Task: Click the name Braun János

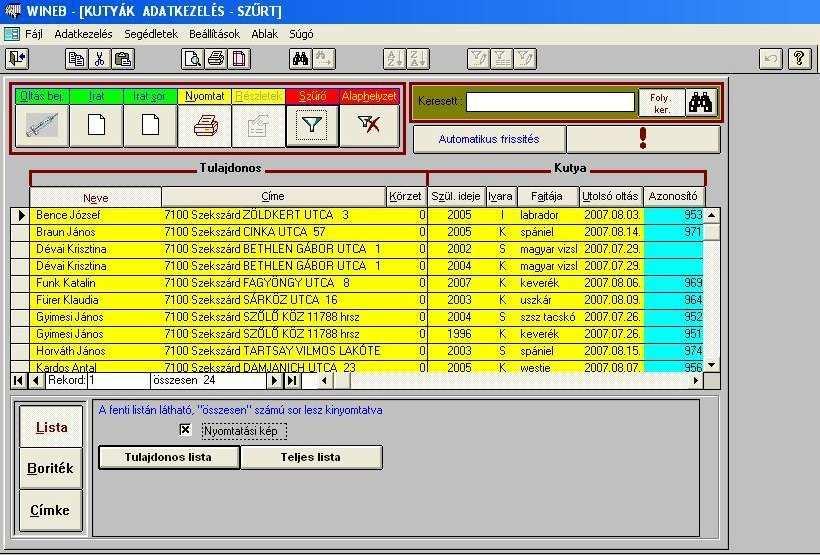Action: point(66,232)
